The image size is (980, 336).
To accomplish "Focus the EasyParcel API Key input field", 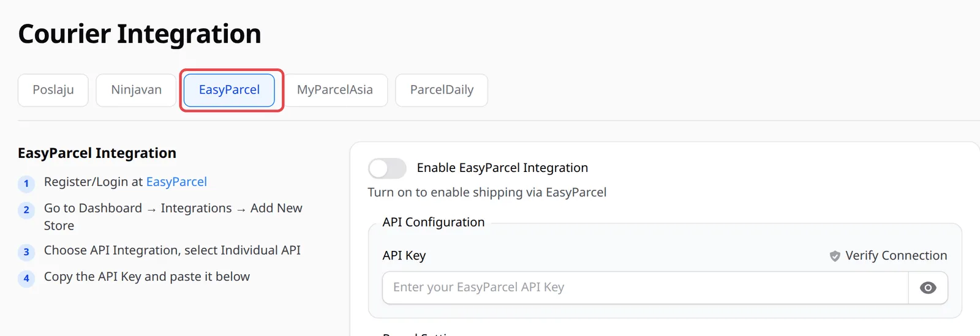I will coord(645,288).
